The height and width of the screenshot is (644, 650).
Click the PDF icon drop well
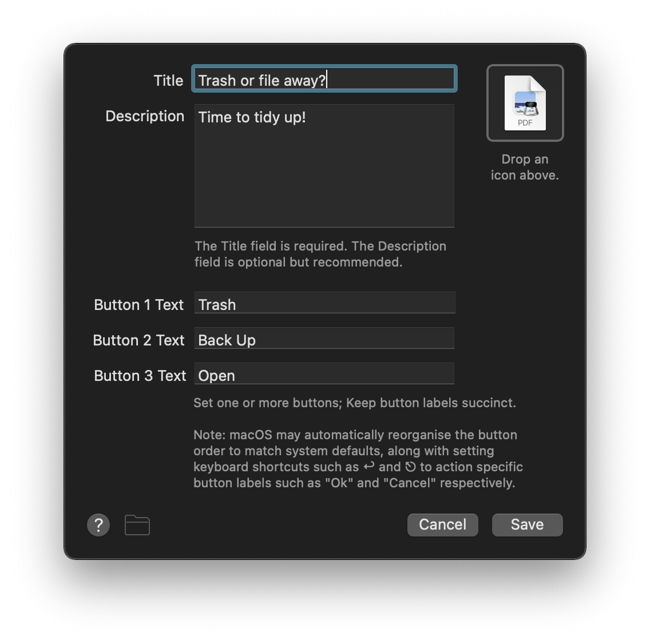(525, 103)
